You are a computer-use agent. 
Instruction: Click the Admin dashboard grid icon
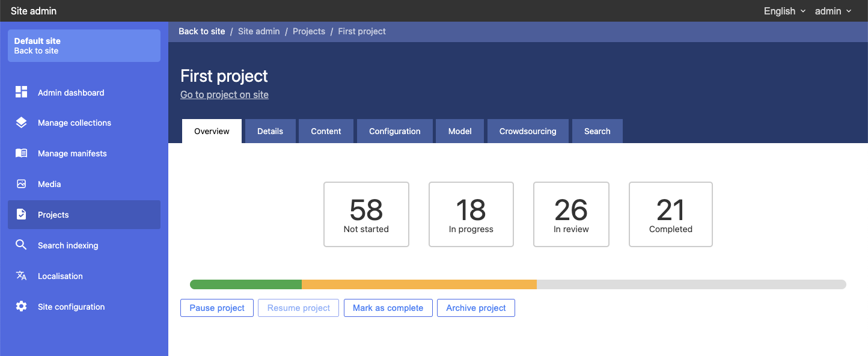pyautogui.click(x=22, y=92)
